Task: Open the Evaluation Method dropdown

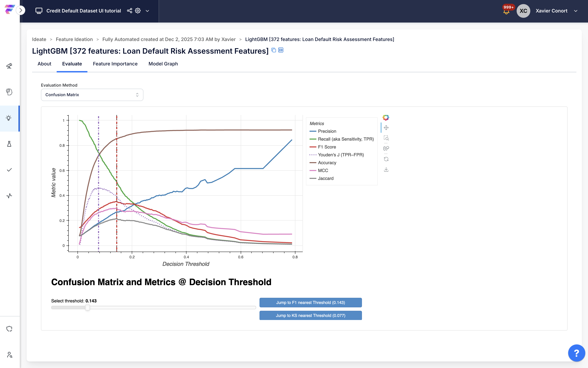Action: (x=92, y=95)
